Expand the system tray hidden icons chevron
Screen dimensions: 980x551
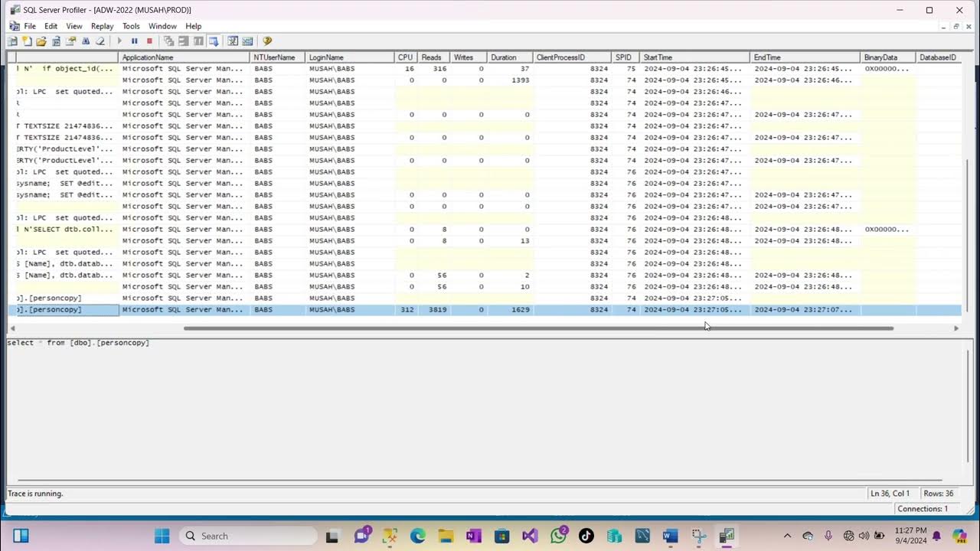click(787, 536)
